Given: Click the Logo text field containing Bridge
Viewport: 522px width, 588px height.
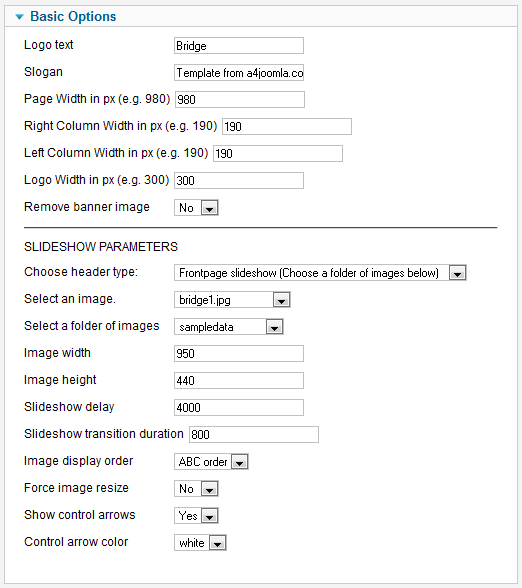Looking at the screenshot, I should click(x=239, y=46).
